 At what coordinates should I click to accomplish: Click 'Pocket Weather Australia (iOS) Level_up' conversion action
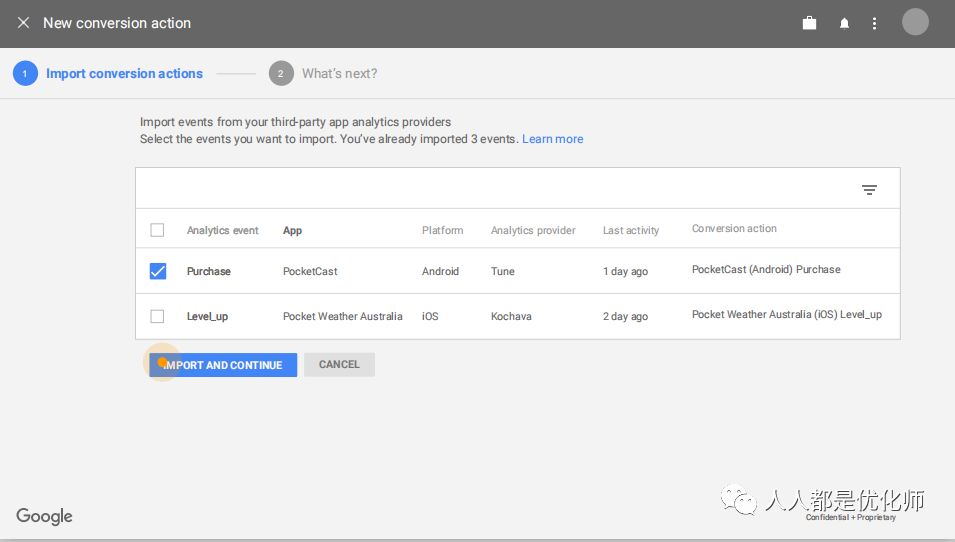(x=786, y=314)
